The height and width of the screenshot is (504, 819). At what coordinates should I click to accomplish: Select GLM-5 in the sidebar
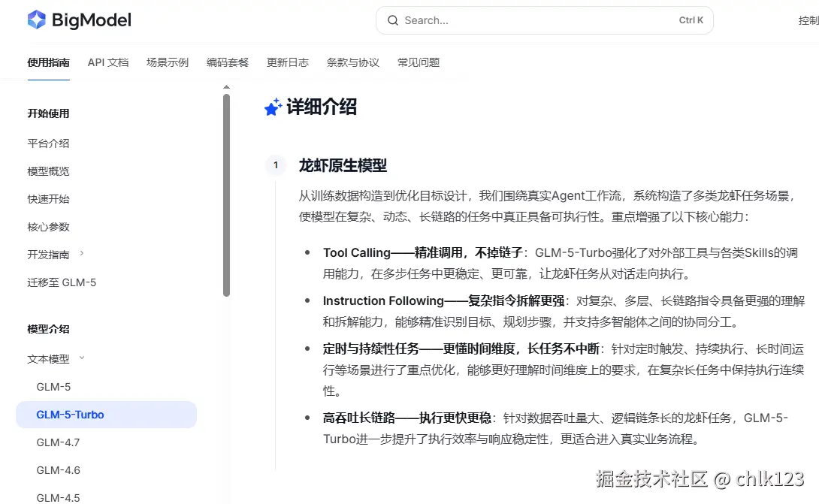(x=53, y=386)
